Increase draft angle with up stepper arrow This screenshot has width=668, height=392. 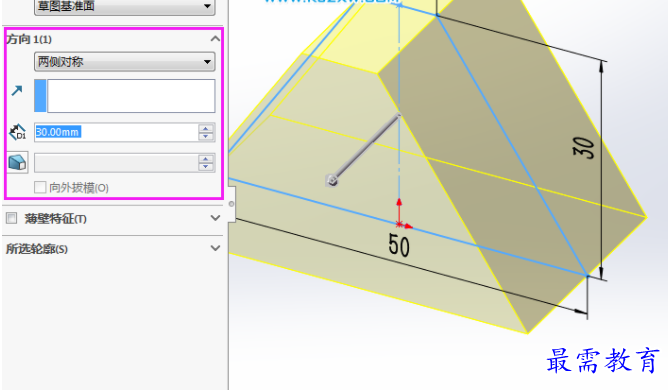[206, 159]
